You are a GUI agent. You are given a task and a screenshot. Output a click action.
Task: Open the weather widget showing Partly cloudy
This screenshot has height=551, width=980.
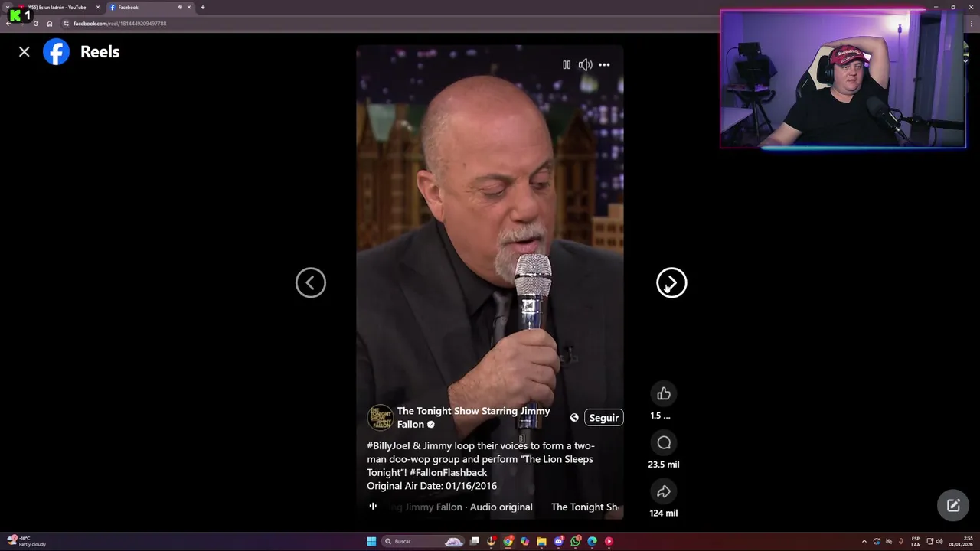tap(27, 541)
